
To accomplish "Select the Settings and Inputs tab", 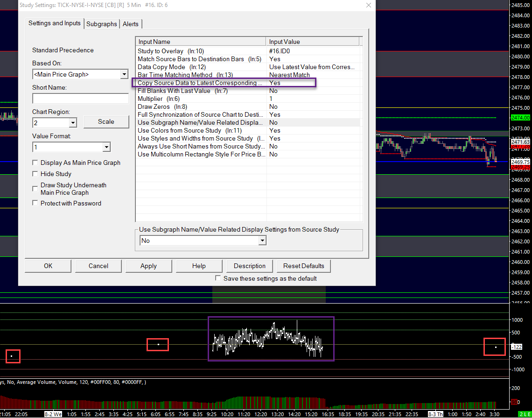I will [54, 23].
